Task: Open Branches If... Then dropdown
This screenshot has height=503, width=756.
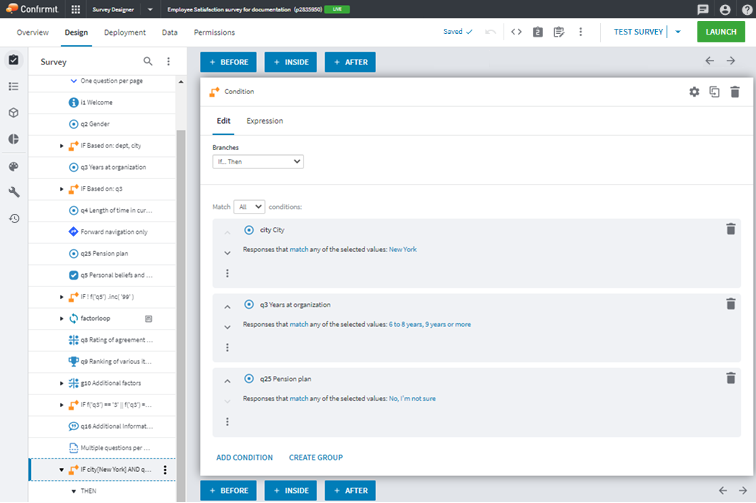Action: pyautogui.click(x=258, y=162)
